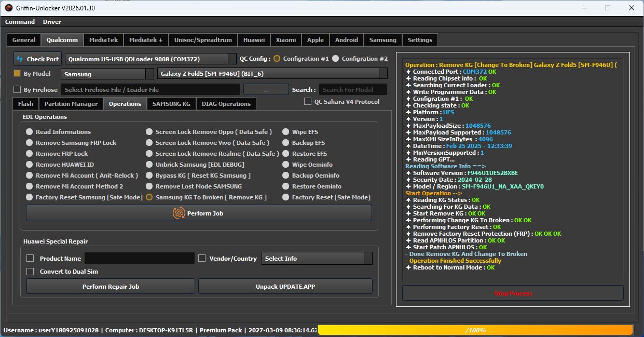This screenshot has width=644, height=337.
Task: Toggle the By Model checkbox
Action: [17, 74]
